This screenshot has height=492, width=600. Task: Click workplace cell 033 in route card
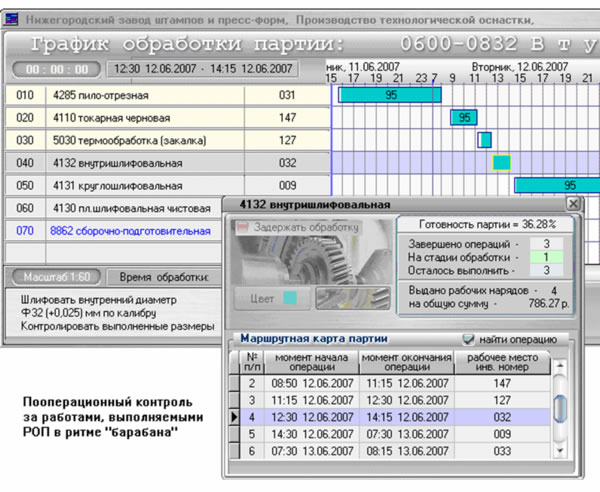coord(502,451)
